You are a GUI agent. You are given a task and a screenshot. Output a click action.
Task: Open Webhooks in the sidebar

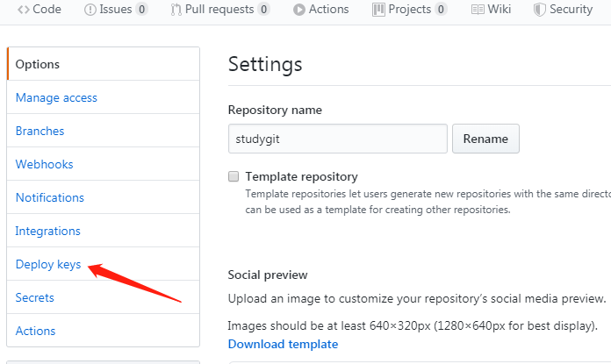tap(44, 164)
